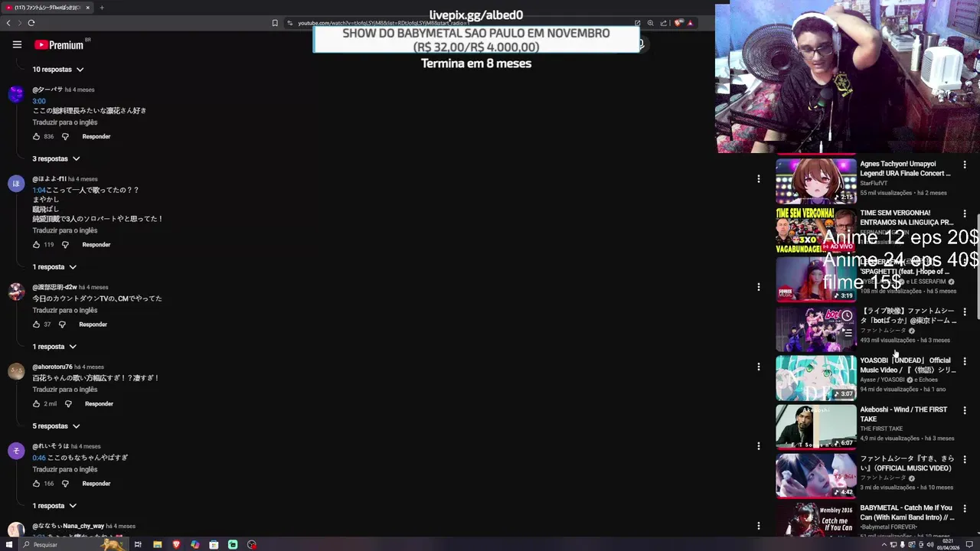
Task: Click the Brave Rewards triangle icon
Action: click(x=690, y=23)
